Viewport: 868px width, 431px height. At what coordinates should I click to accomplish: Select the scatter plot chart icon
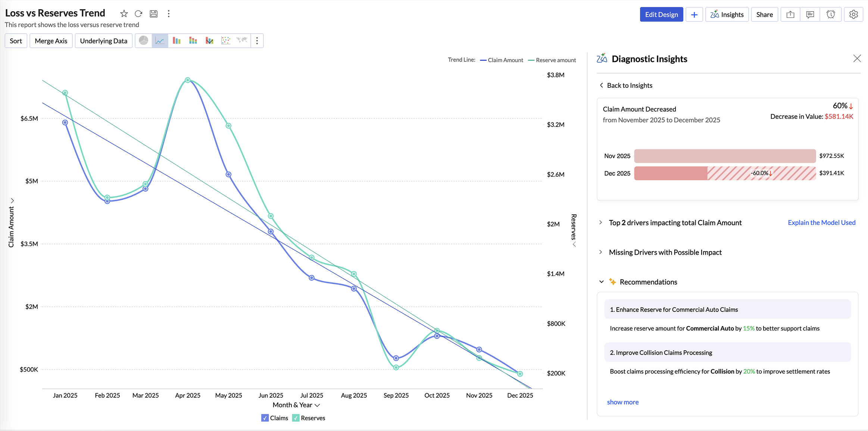click(226, 40)
